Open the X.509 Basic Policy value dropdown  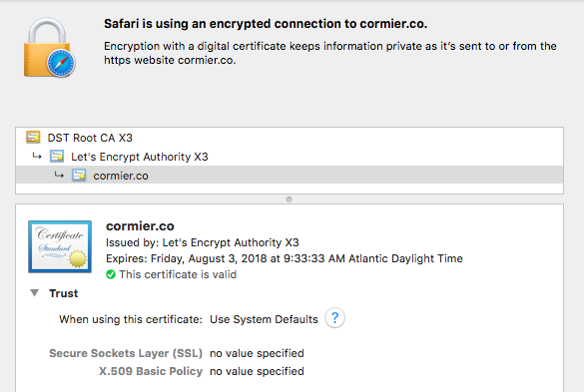(x=257, y=371)
